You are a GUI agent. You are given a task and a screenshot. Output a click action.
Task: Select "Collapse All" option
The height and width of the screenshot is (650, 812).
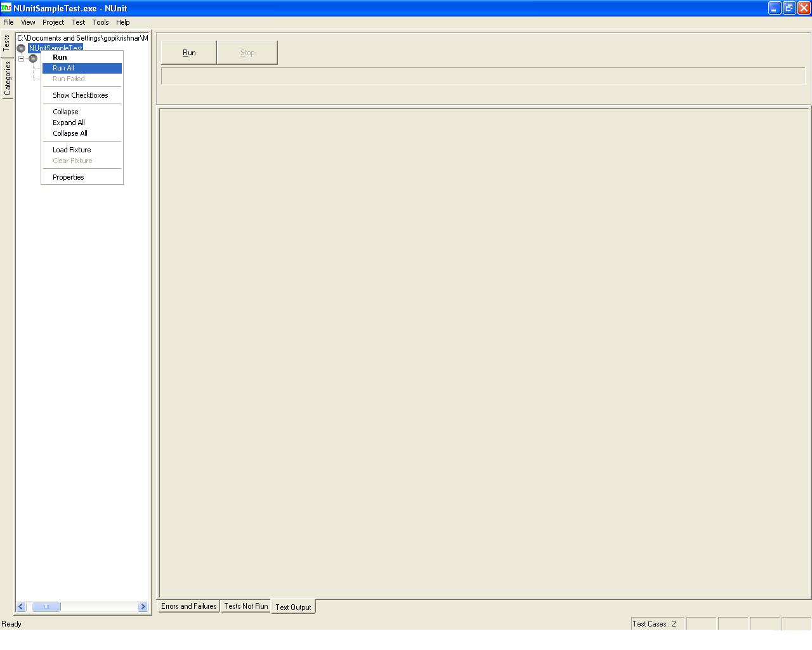(x=69, y=133)
